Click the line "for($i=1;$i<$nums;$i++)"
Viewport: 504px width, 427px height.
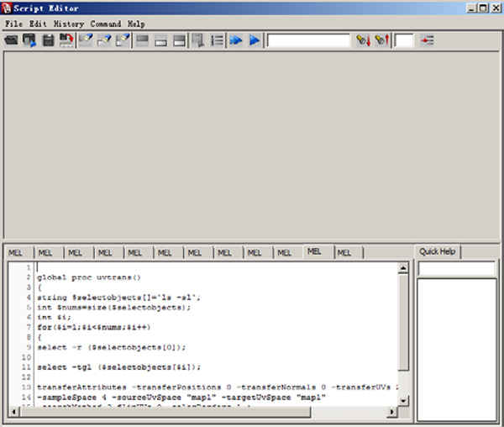[93, 327]
